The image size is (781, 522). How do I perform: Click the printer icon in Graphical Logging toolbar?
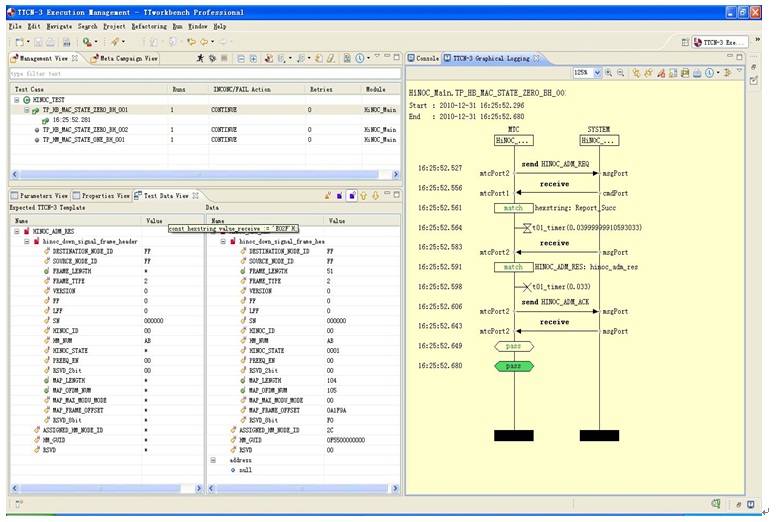697,73
